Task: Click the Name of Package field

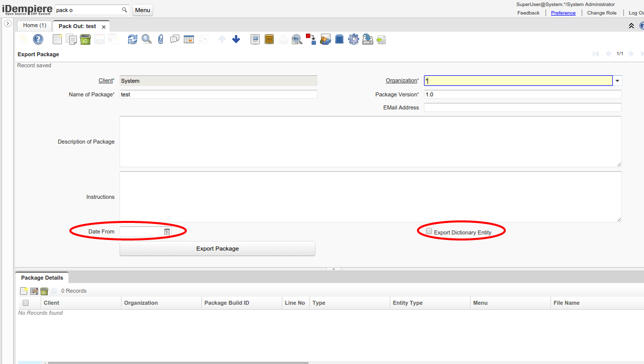Action: (x=219, y=94)
